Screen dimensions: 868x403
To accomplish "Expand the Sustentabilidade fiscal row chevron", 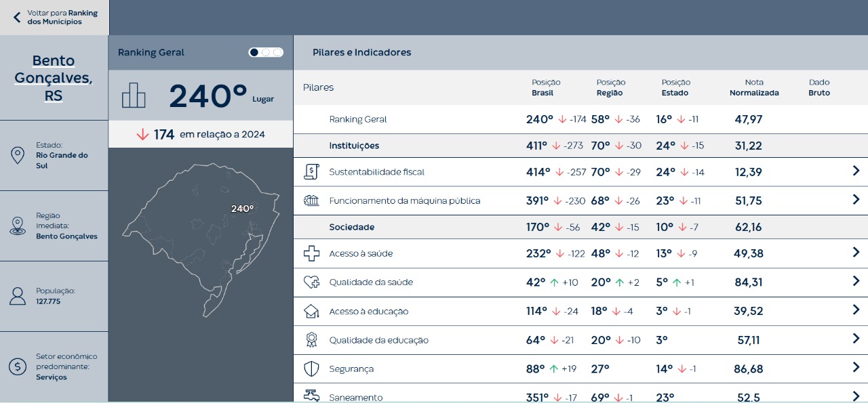I will [856, 171].
